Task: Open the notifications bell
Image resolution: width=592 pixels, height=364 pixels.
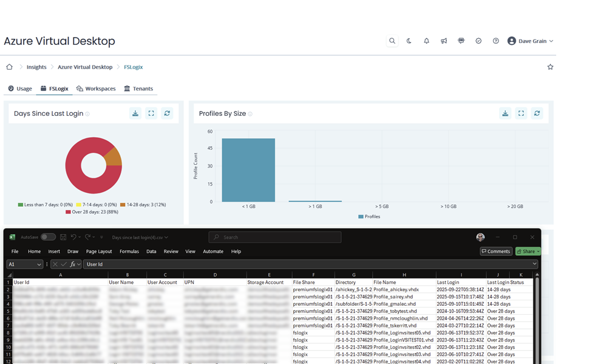Action: click(426, 41)
